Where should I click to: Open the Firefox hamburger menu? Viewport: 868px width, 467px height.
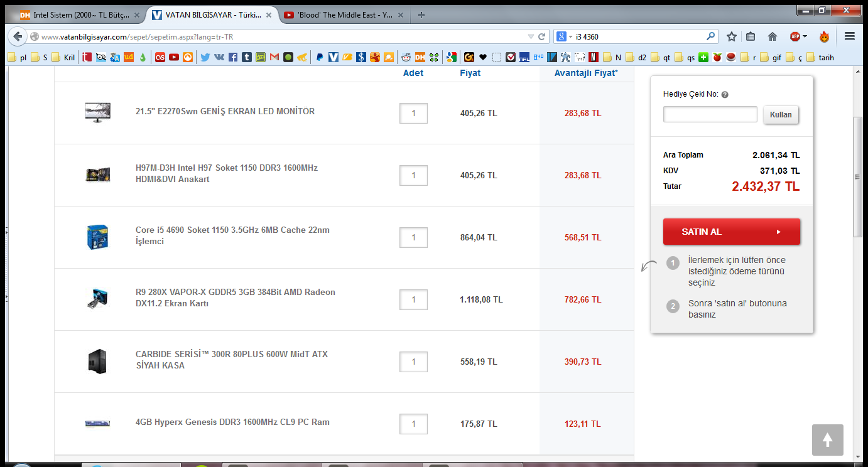pos(850,36)
